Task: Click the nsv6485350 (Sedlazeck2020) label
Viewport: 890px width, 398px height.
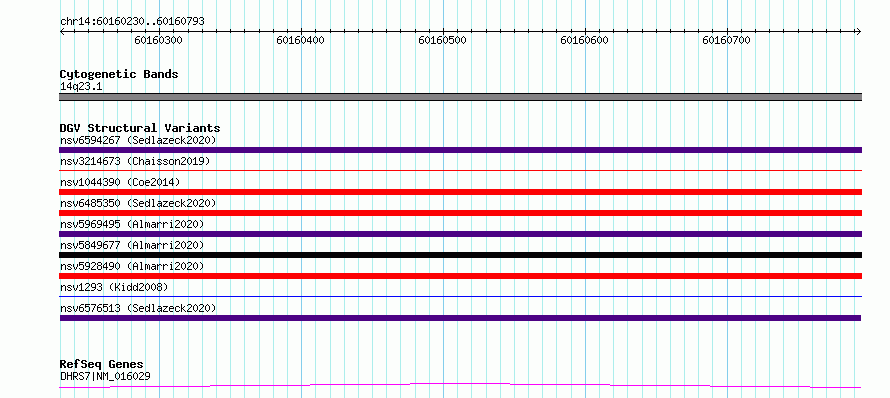Action: pyautogui.click(x=138, y=203)
